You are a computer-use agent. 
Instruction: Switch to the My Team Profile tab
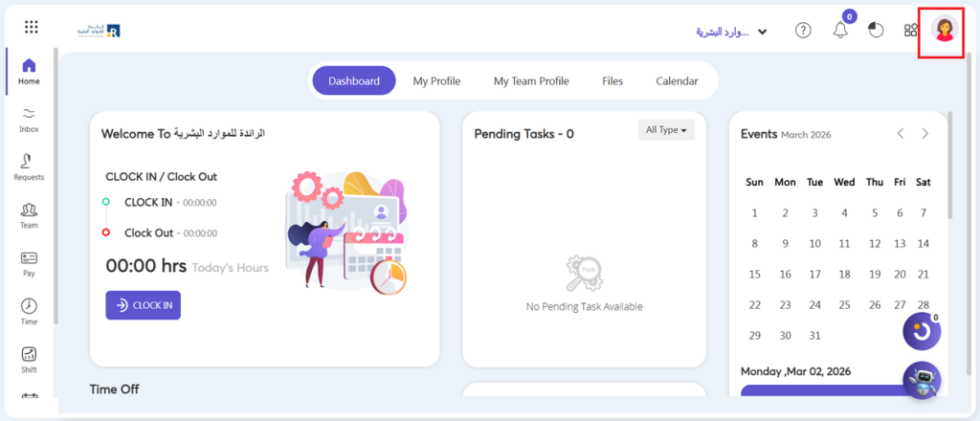point(531,81)
